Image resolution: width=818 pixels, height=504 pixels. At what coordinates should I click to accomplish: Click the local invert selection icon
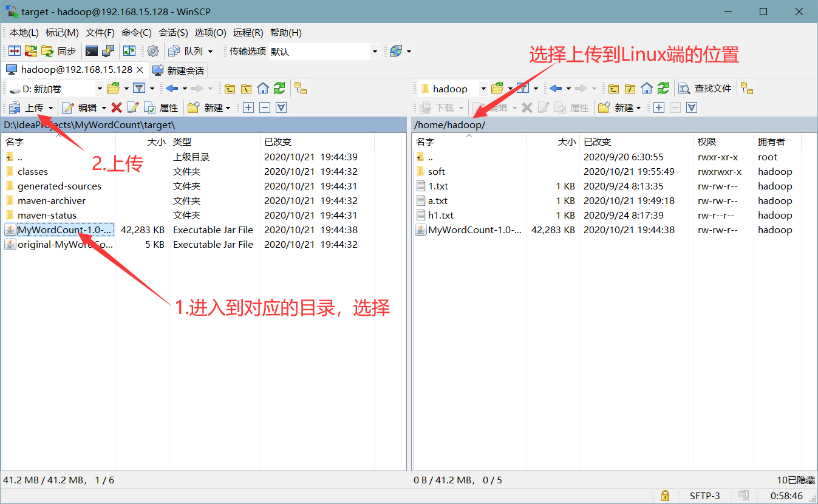coord(281,107)
